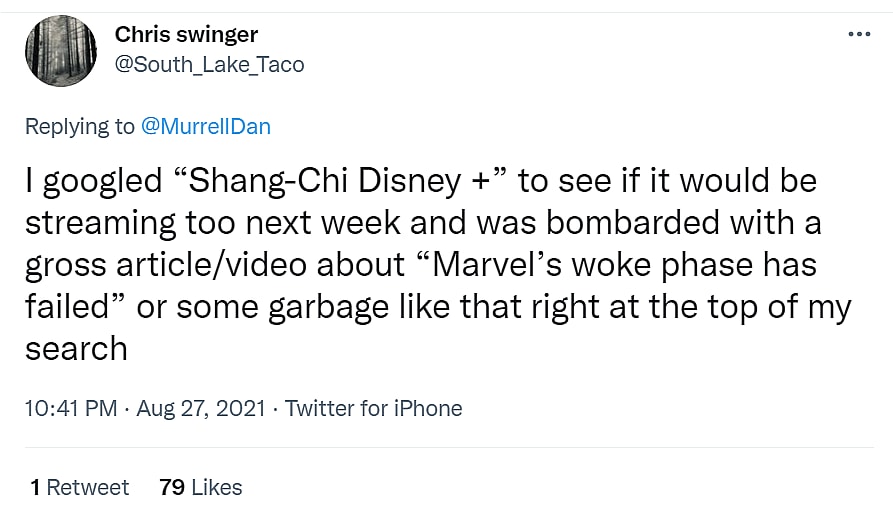Click the Aug 27, 2021 date
Image resolution: width=893 pixels, height=521 pixels.
pos(200,408)
